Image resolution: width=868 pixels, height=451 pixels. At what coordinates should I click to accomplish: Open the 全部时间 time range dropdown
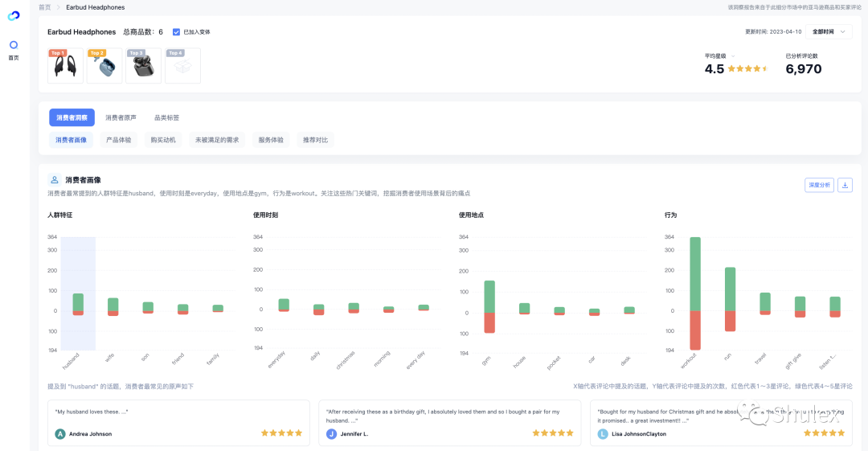tap(829, 31)
